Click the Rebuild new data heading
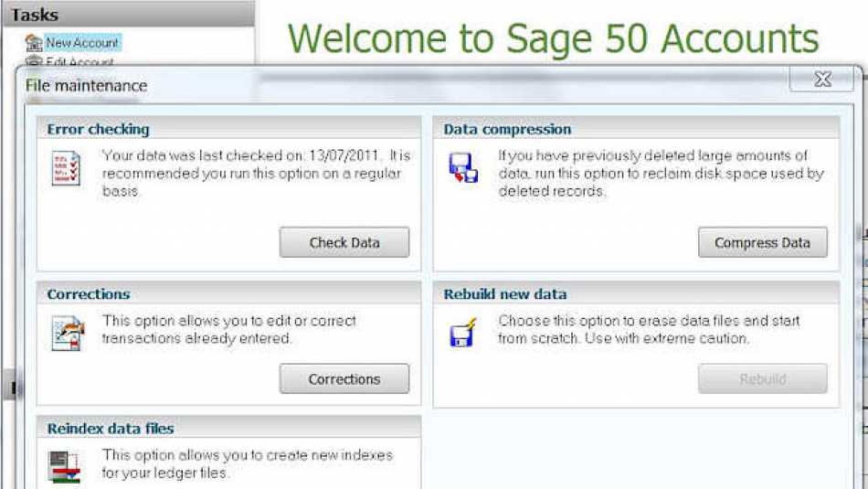 tap(505, 293)
